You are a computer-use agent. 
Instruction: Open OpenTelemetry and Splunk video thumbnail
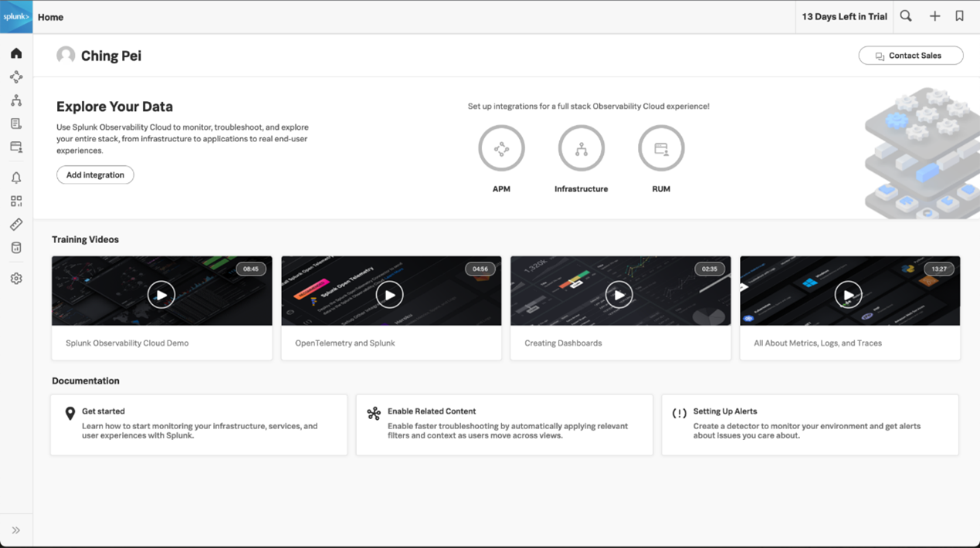coord(390,295)
